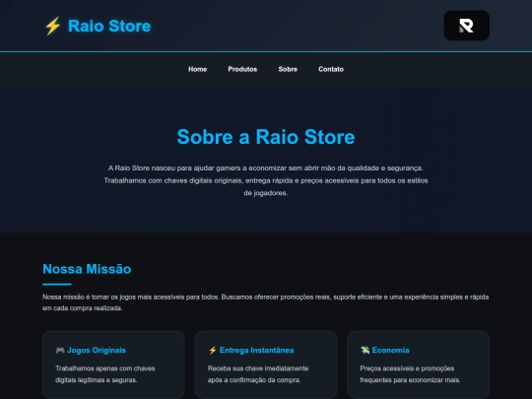This screenshot has height=399, width=532.
Task: Click text 'Receba sua chave imediatamente'
Action: (258, 368)
